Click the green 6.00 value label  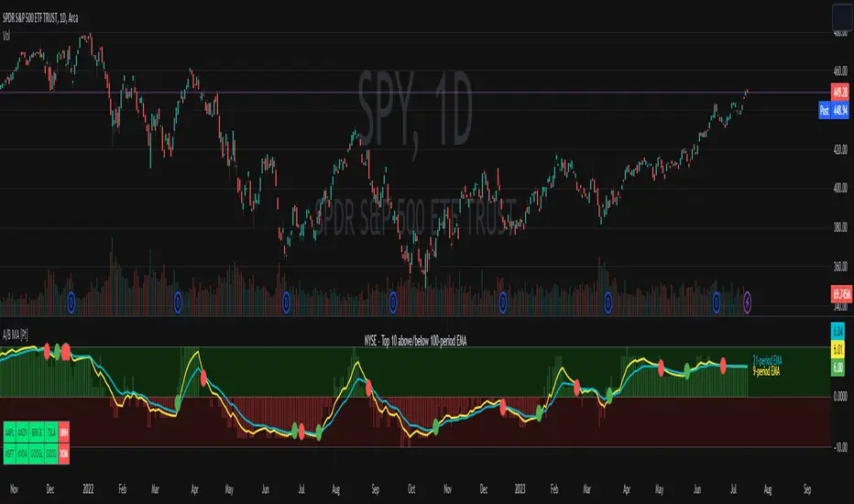click(x=838, y=367)
